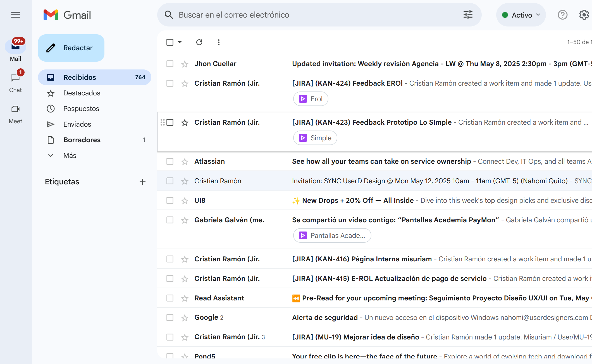Star the Jhon Cuellar email

point(185,64)
